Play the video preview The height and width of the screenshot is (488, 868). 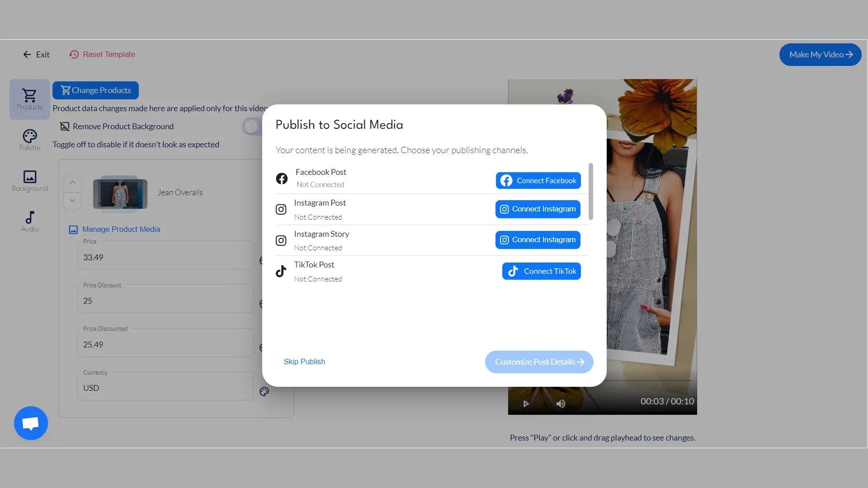(526, 404)
